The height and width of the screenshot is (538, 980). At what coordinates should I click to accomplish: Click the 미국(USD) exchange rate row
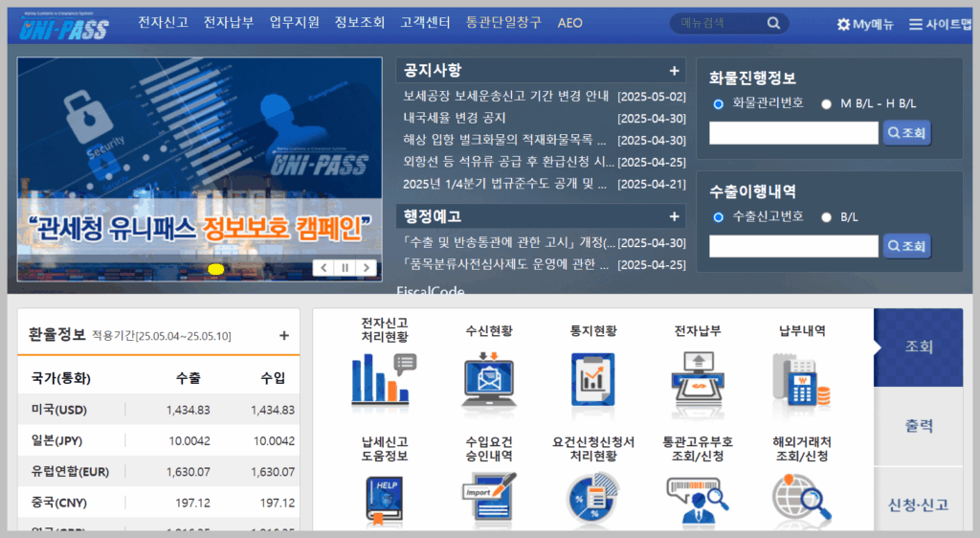point(159,410)
